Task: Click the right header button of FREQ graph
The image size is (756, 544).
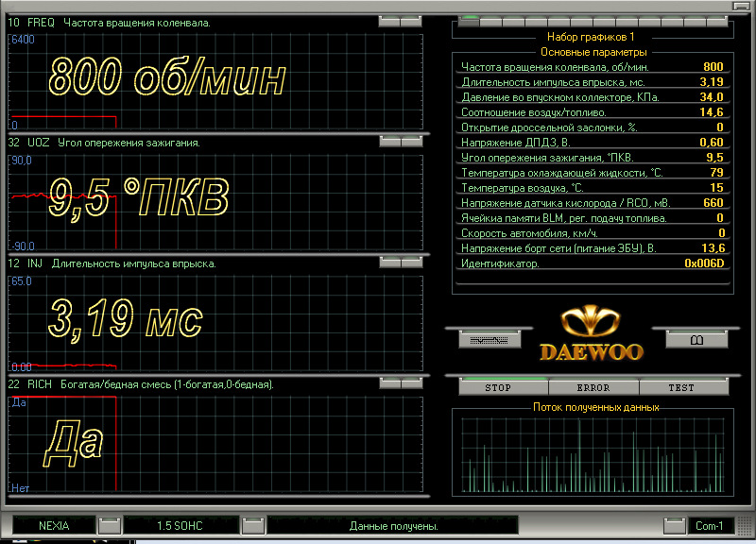Action: [x=411, y=21]
